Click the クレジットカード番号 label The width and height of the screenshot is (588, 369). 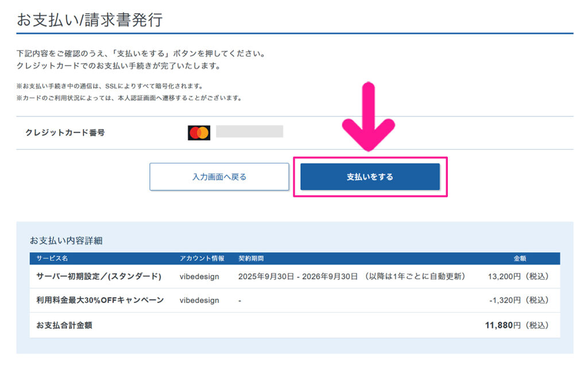coord(65,133)
